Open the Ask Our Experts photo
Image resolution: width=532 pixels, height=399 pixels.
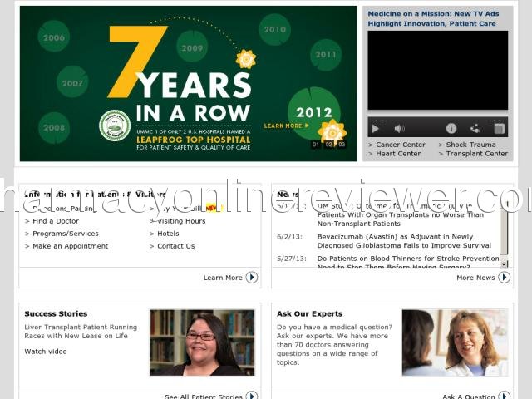pos(455,342)
